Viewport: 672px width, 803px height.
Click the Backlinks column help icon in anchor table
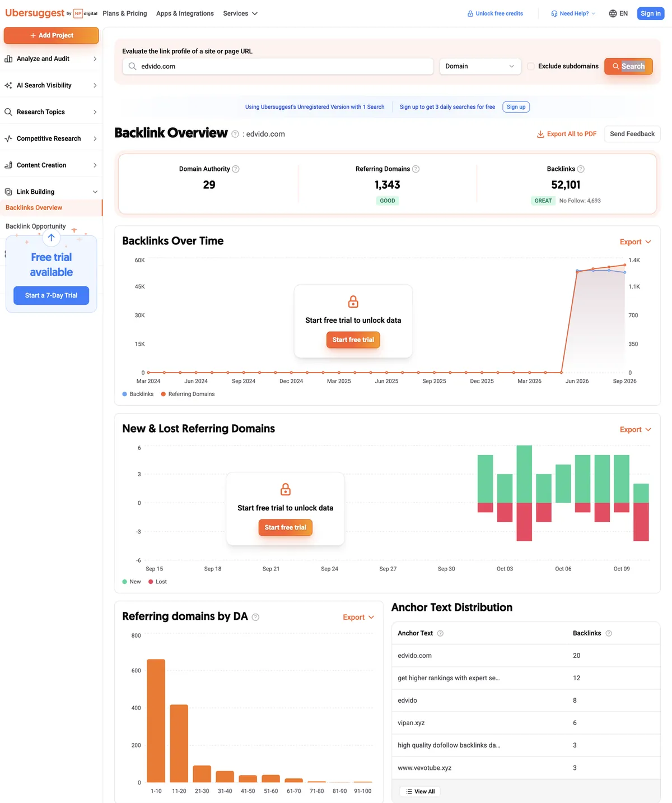609,633
